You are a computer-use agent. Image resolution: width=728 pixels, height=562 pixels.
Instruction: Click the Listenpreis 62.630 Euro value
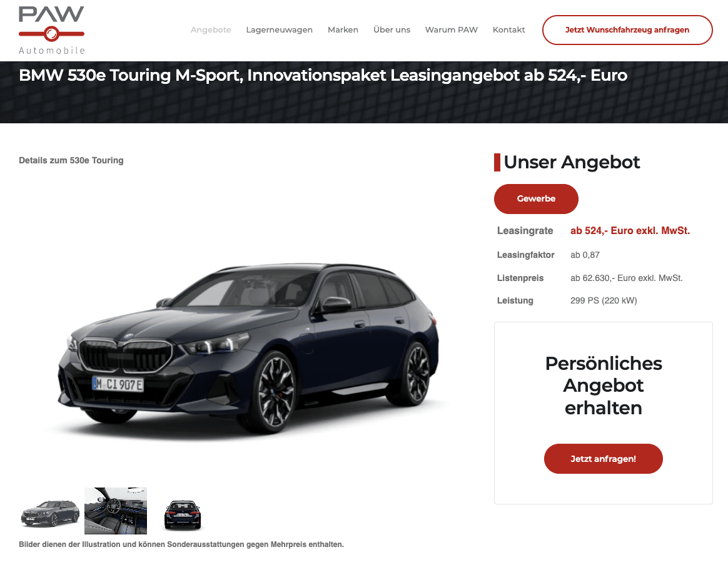point(626,278)
